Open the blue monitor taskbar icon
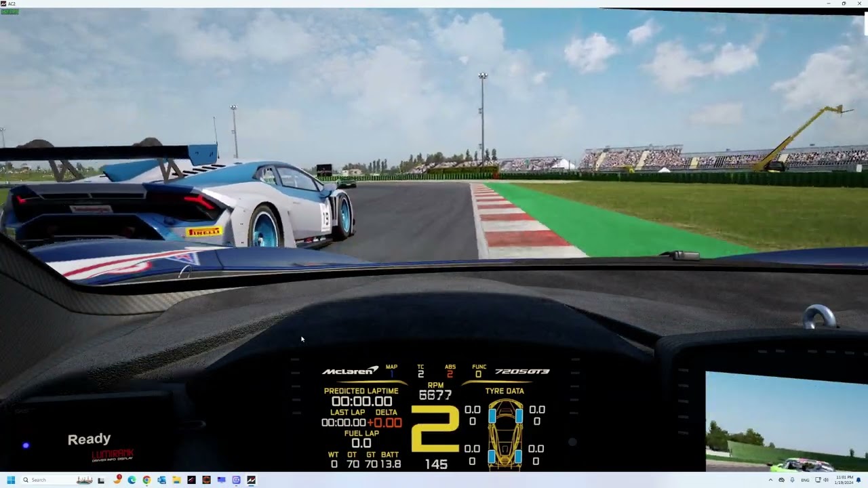 221,480
